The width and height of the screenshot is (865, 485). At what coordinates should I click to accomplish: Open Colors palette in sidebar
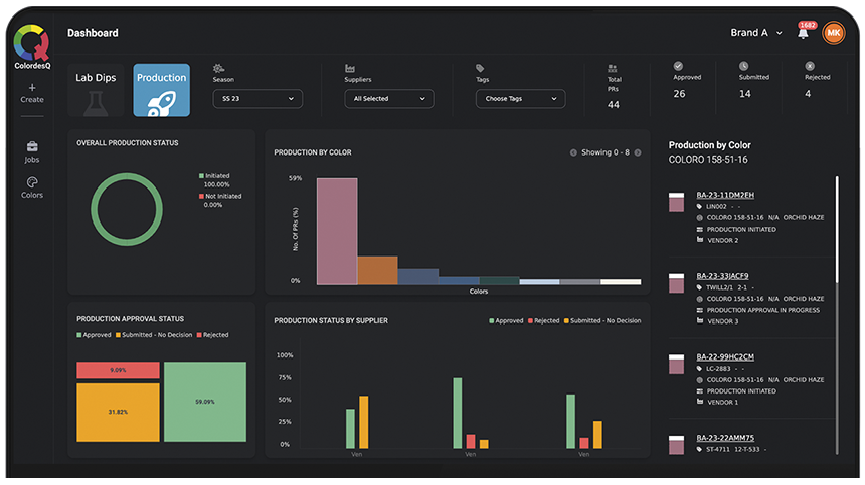coord(32,182)
